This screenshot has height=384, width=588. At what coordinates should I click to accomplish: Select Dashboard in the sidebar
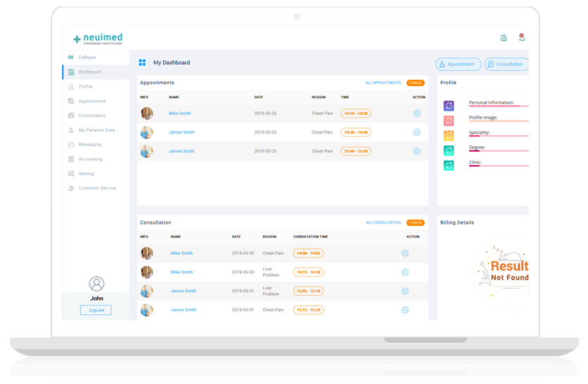pyautogui.click(x=96, y=72)
